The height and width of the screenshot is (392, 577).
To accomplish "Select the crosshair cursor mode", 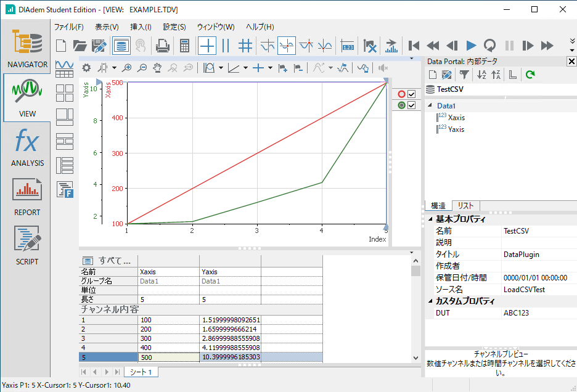I will [207, 46].
